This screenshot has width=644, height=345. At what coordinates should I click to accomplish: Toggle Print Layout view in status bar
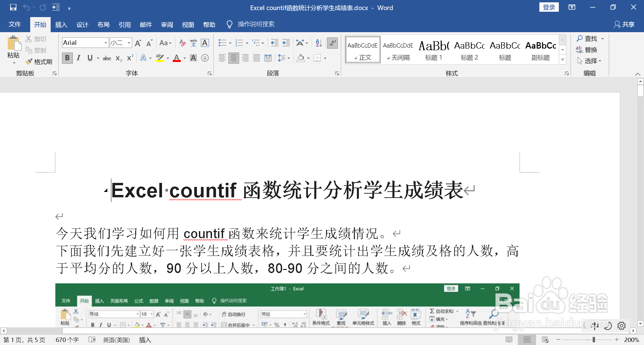[x=527, y=340]
